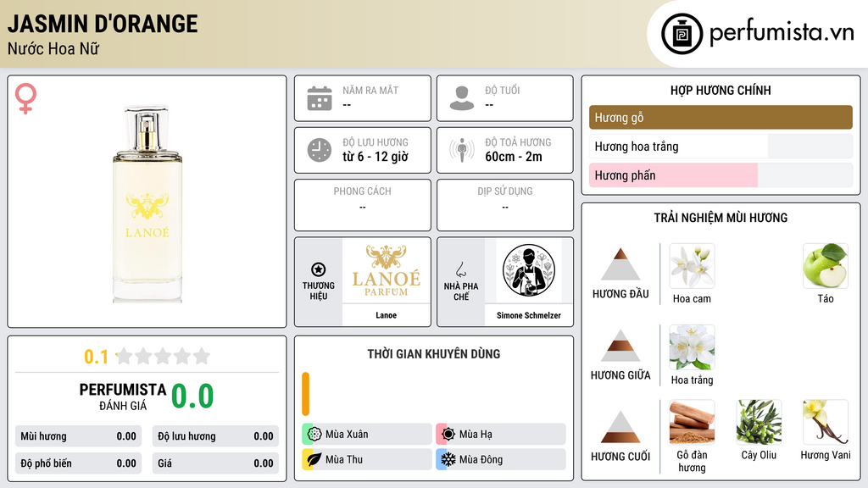The image size is (868, 488).
Task: Open the Simone Schmelzer perfumer portrait
Action: (529, 271)
